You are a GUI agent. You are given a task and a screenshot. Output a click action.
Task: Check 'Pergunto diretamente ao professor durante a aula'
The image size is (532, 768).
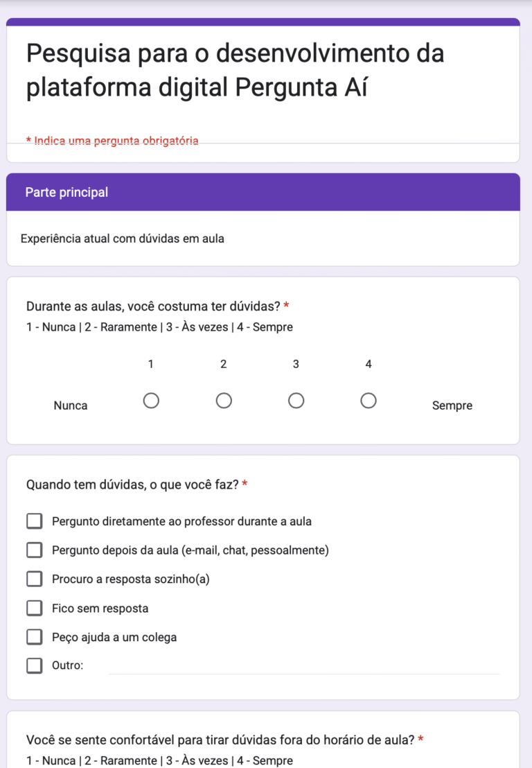tap(34, 521)
